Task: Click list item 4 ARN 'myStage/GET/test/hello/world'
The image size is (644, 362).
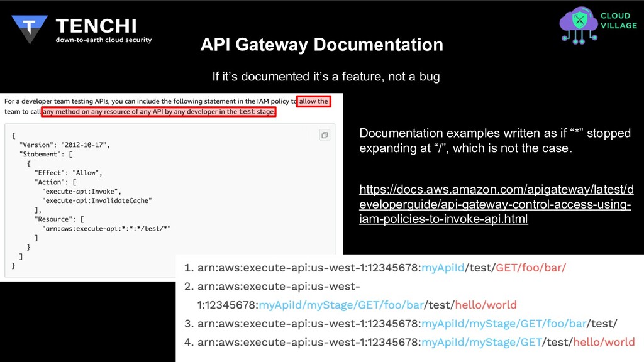Action: pyautogui.click(x=409, y=342)
